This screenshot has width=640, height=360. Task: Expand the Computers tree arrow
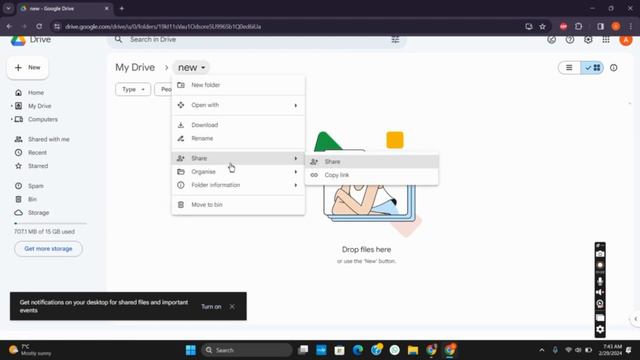[x=11, y=120]
